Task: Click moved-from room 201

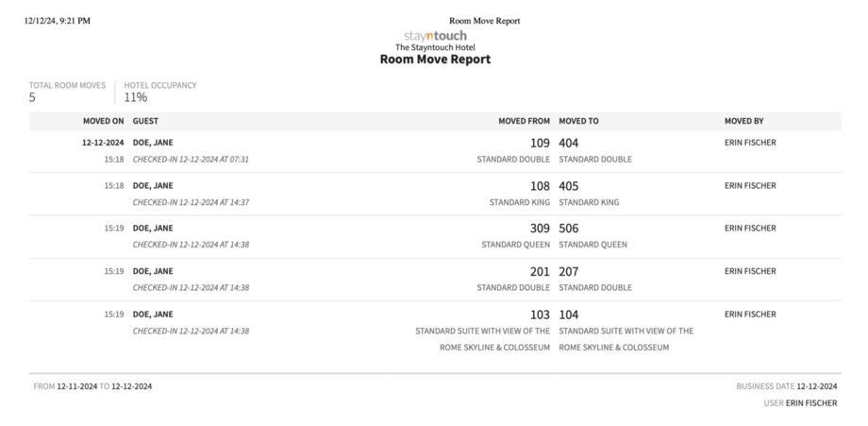Action: [540, 271]
